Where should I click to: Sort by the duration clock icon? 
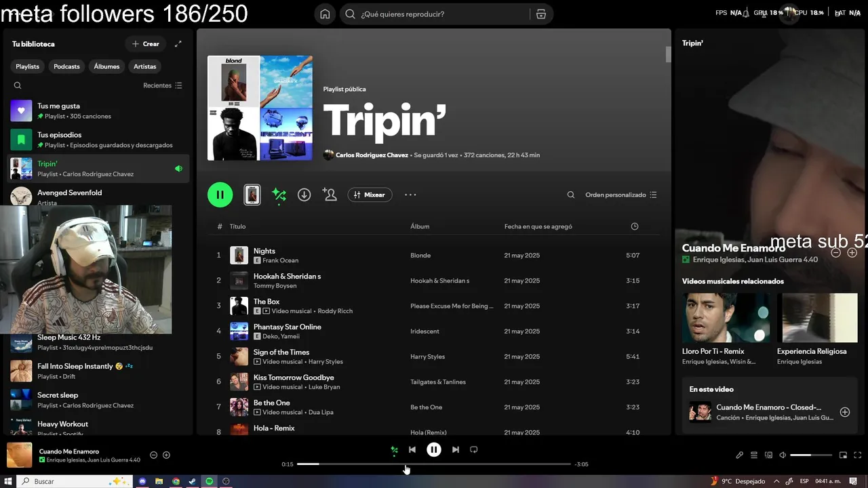point(635,226)
